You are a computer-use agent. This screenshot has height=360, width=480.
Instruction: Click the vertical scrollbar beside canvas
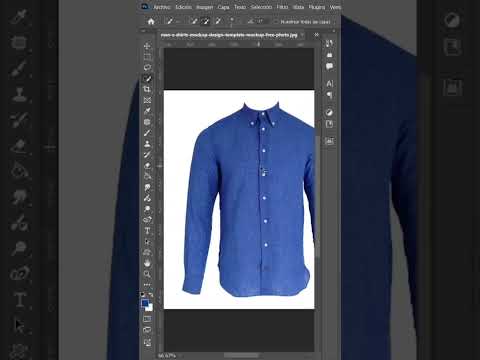pyautogui.click(x=317, y=197)
